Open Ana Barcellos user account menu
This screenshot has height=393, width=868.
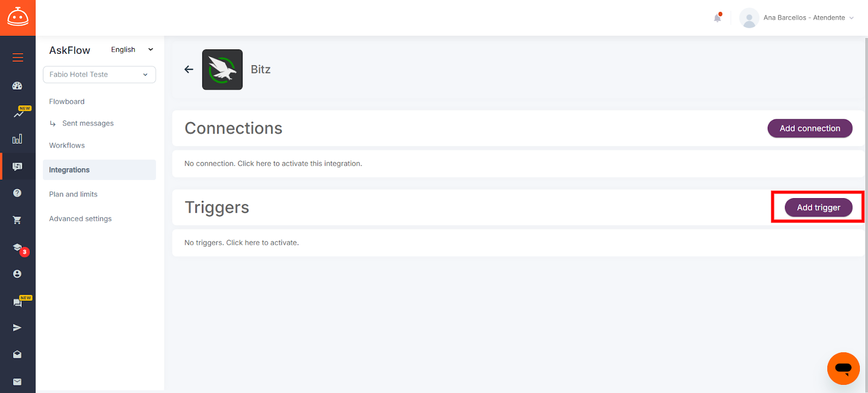point(797,18)
